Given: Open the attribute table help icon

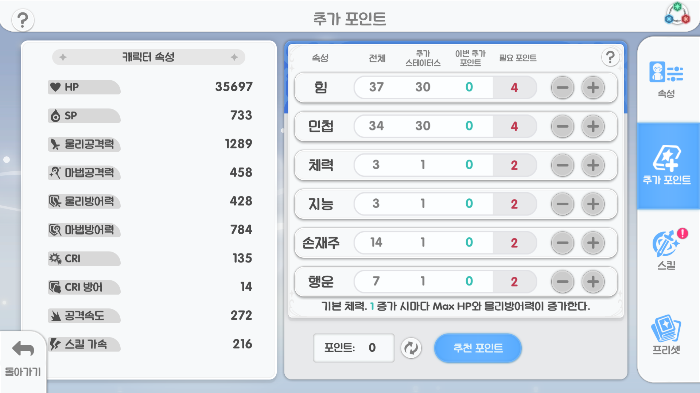Looking at the screenshot, I should click(610, 57).
